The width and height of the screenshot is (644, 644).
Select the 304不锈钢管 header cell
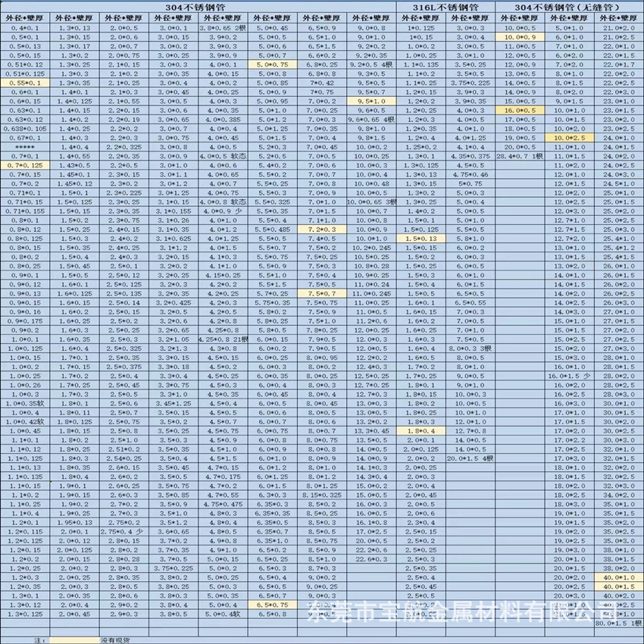tap(199, 7)
